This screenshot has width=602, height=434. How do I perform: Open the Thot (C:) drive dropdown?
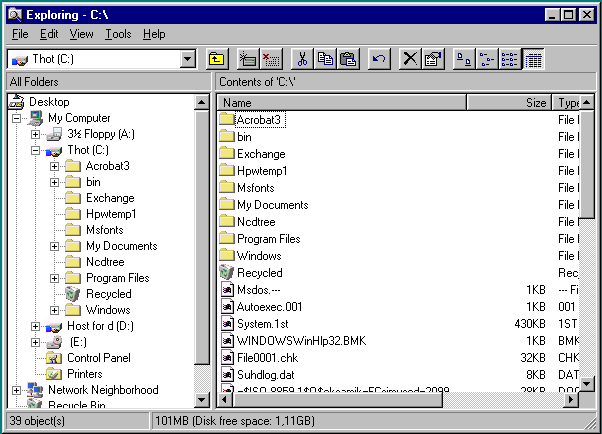click(x=187, y=59)
